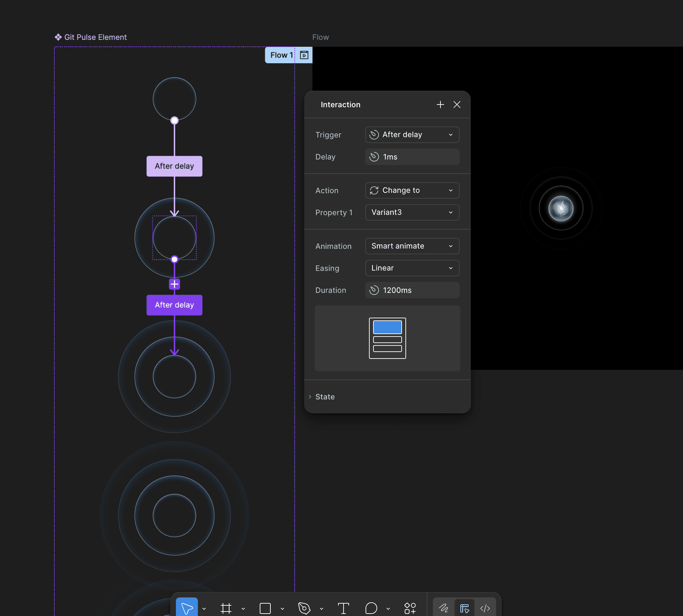
Task: Open the Easing Linear dropdown
Action: point(412,268)
